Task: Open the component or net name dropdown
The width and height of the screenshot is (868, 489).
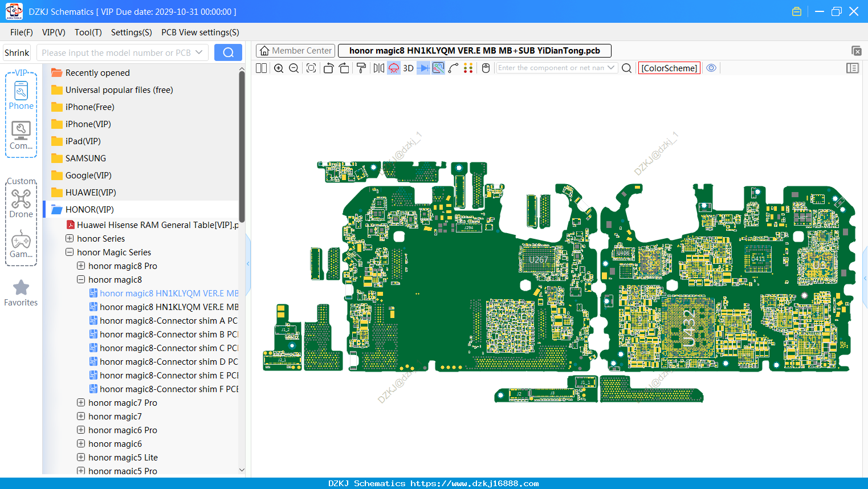Action: point(612,68)
